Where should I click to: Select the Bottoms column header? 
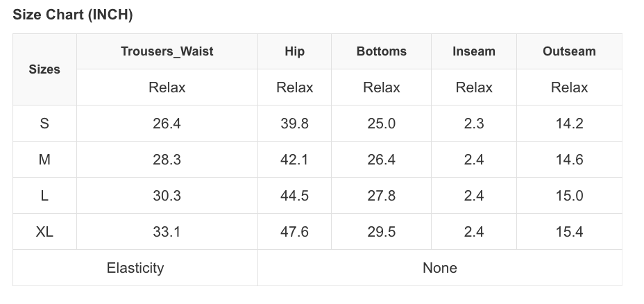381,51
